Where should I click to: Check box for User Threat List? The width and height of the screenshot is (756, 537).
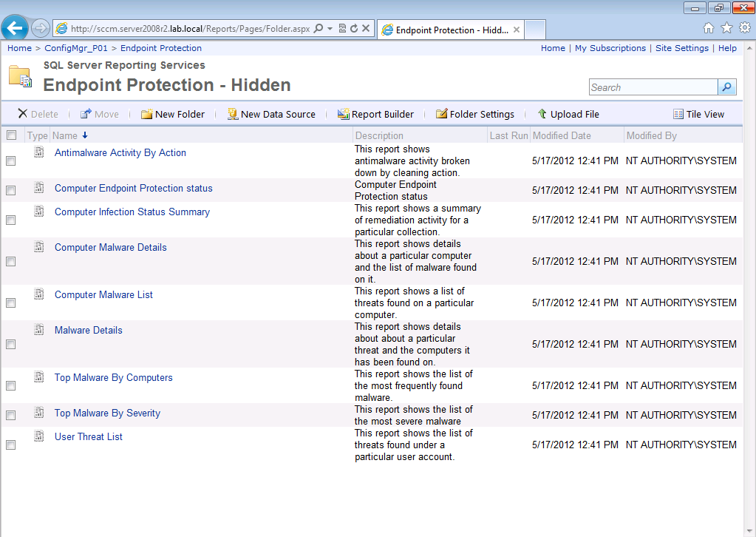pyautogui.click(x=10, y=445)
